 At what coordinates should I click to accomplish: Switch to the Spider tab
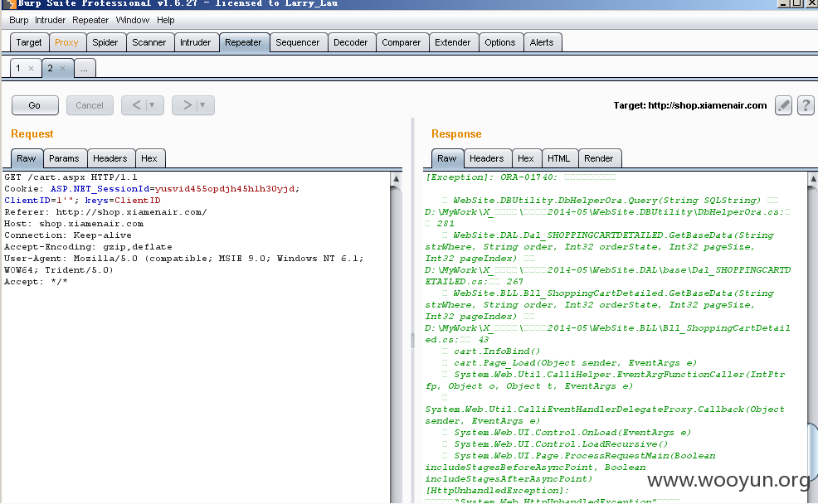click(105, 42)
